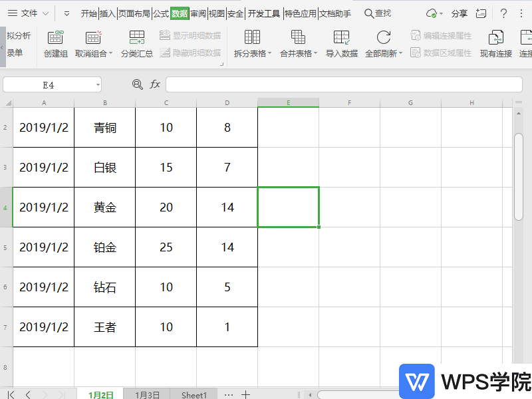Open the 1月3日 sheet tab
Screen dimensions: 532x399
pyautogui.click(x=146, y=394)
